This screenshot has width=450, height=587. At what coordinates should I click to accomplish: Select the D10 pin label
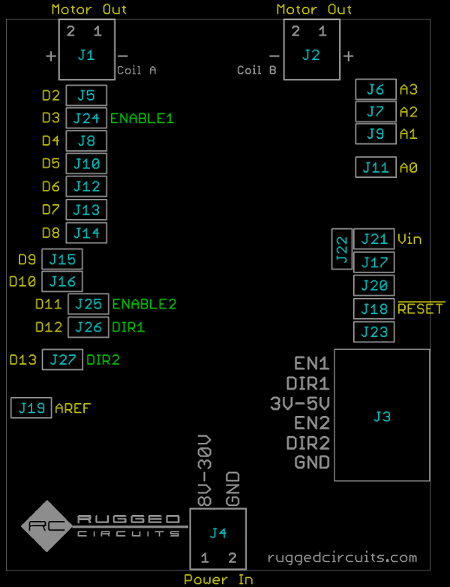pyautogui.click(x=22, y=282)
